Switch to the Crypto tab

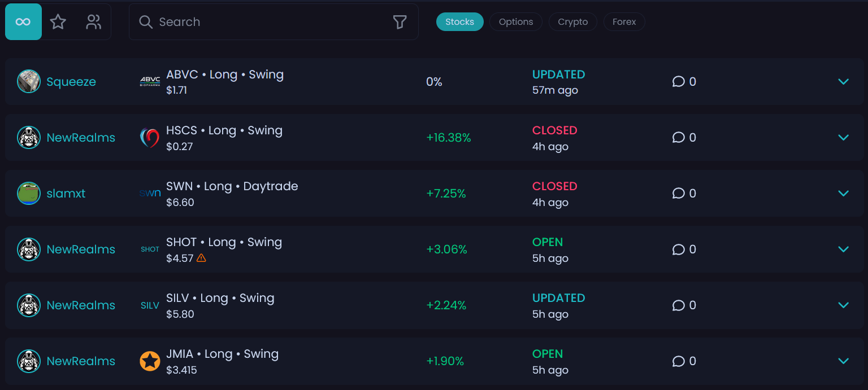(x=572, y=21)
